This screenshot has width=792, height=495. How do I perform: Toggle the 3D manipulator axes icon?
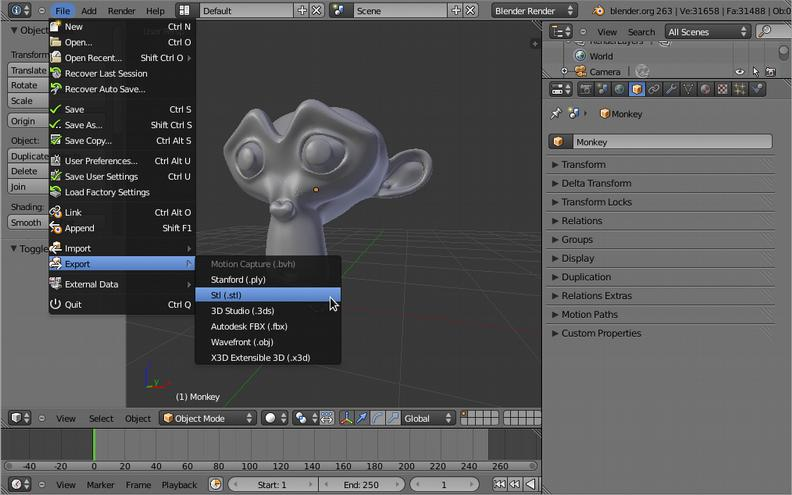(x=346, y=418)
